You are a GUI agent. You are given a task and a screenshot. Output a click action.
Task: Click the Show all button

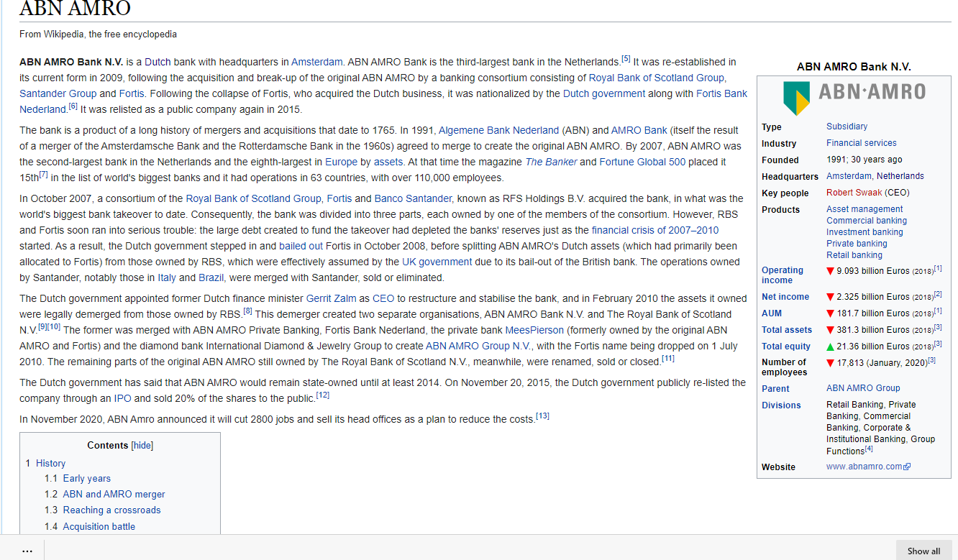[923, 551]
